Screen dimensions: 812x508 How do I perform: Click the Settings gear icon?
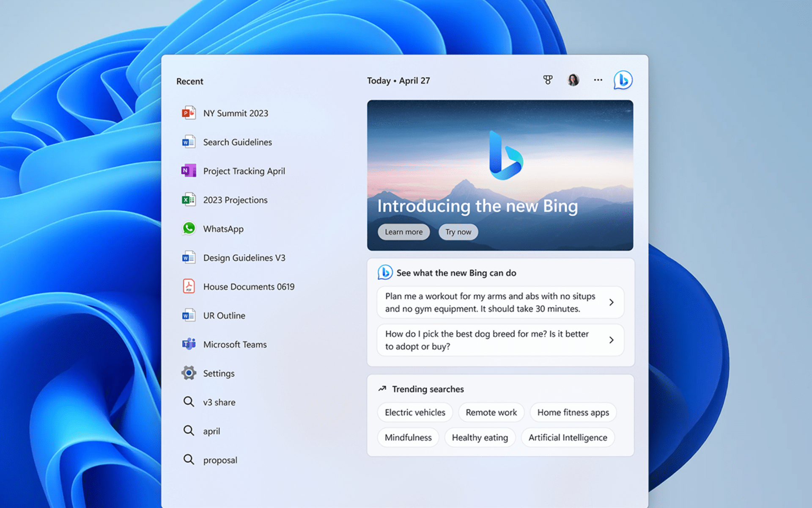(x=189, y=373)
